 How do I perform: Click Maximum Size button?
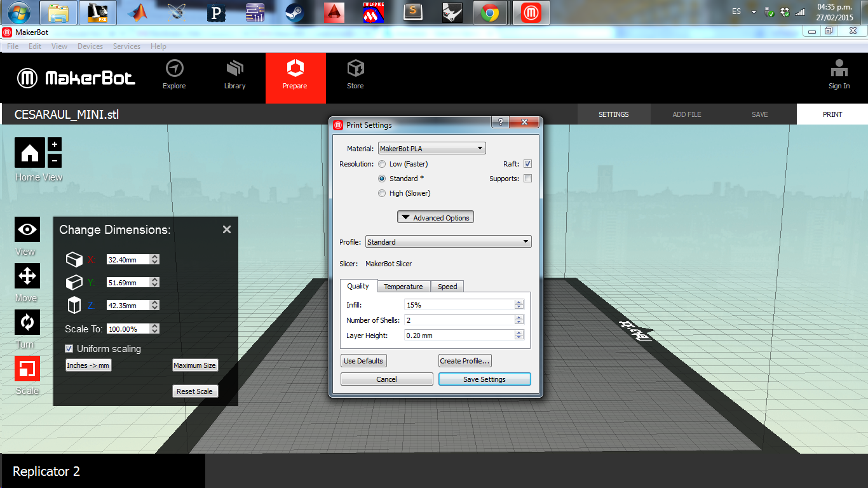(195, 365)
